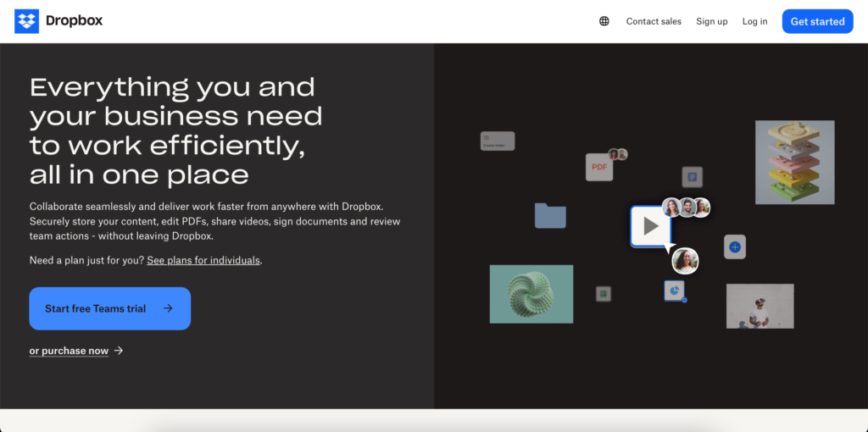Click the blue folder icon

550,216
